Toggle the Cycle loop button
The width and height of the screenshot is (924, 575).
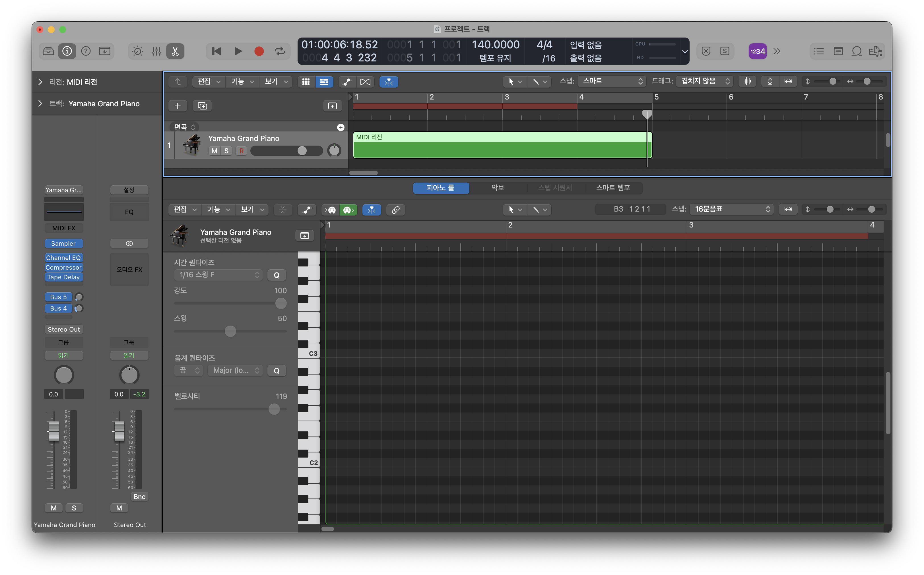pyautogui.click(x=280, y=51)
